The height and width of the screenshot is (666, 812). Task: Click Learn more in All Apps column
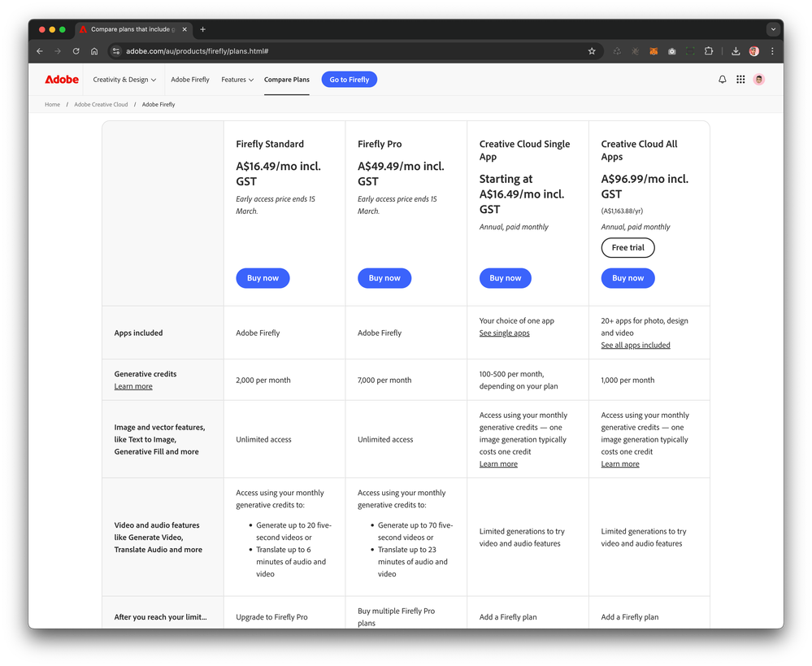click(x=620, y=464)
